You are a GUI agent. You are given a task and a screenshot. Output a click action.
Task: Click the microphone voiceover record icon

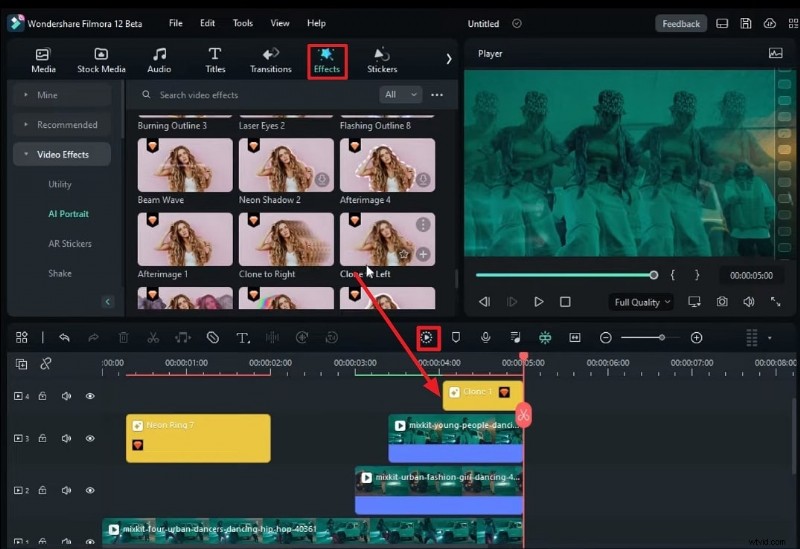(485, 338)
